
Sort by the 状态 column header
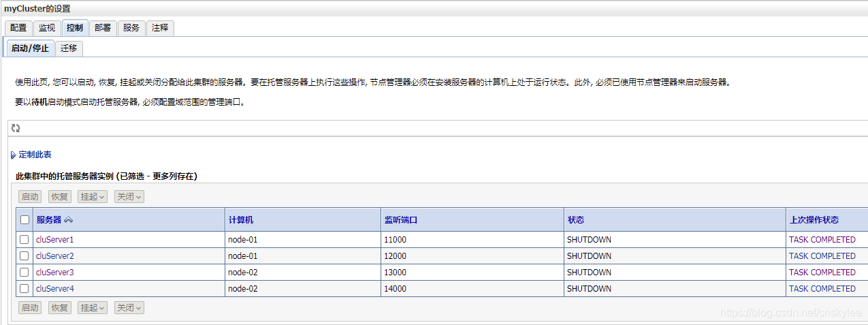(575, 220)
